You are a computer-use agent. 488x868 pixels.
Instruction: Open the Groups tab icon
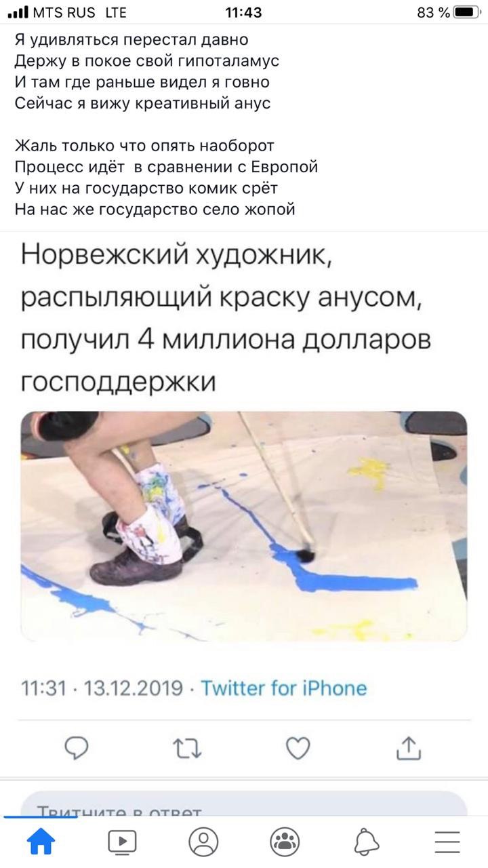click(x=285, y=842)
